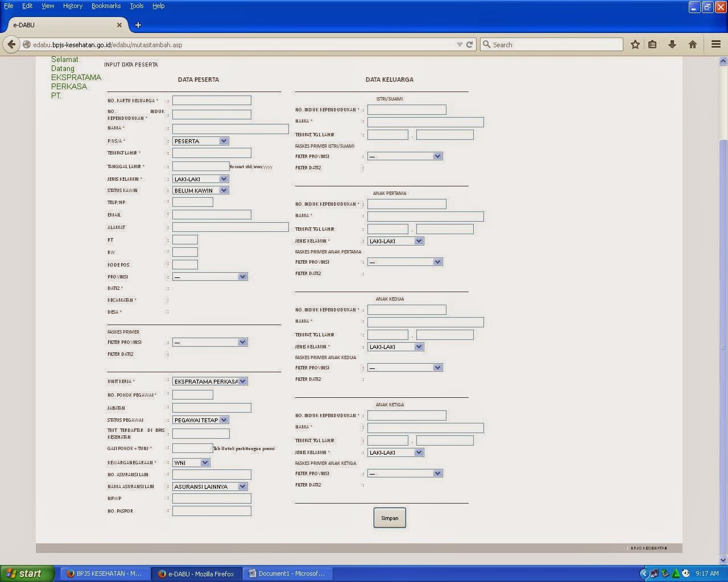Go to the Home page icon
728x582 pixels.
click(x=693, y=44)
